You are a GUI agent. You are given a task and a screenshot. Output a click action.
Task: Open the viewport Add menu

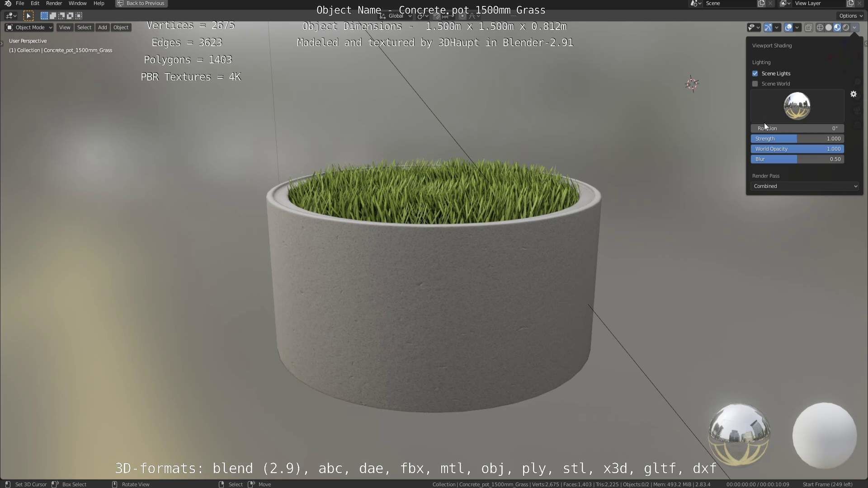pyautogui.click(x=103, y=28)
